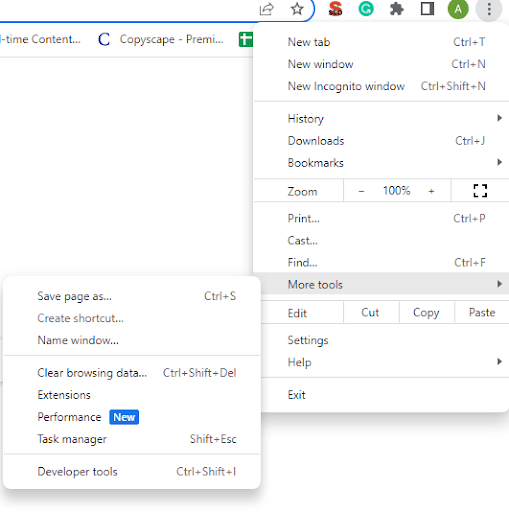
Task: Open Performance in More tools submenu
Action: (132, 417)
